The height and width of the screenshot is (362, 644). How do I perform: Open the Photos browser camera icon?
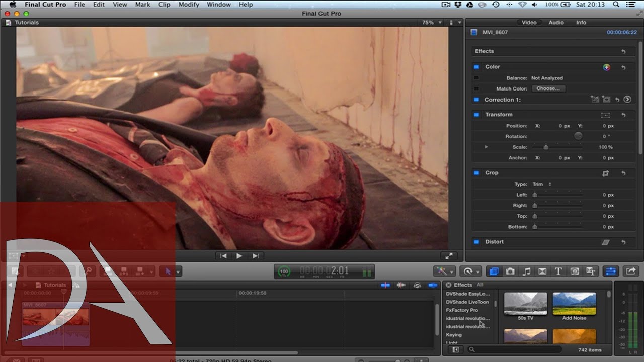click(510, 271)
